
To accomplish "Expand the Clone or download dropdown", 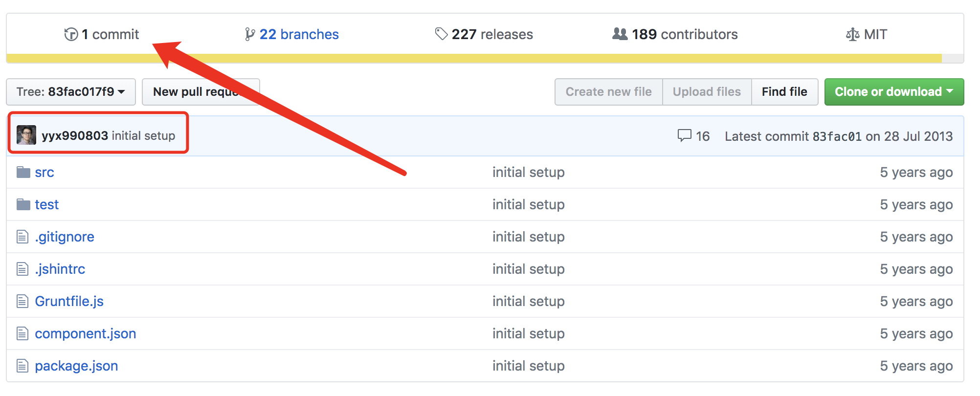I will 894,92.
